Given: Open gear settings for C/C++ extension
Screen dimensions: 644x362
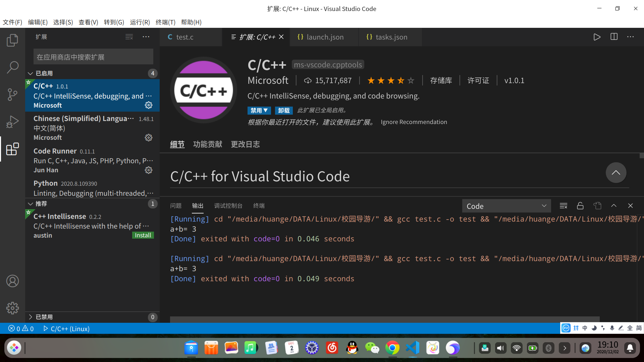Looking at the screenshot, I should 149,105.
